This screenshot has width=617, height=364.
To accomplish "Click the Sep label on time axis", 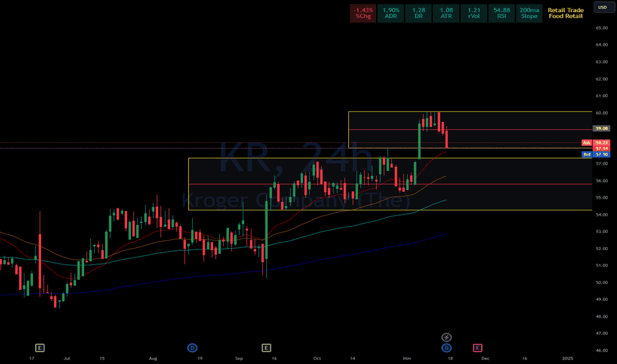I will click(x=239, y=359).
